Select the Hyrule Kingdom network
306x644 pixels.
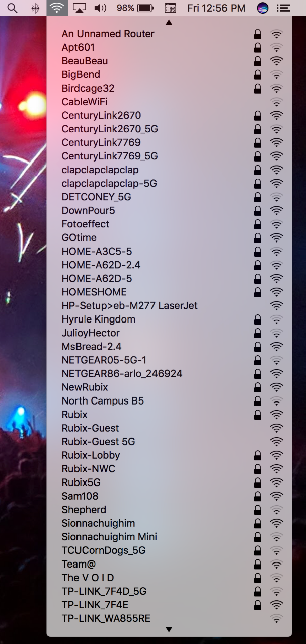[169, 319]
